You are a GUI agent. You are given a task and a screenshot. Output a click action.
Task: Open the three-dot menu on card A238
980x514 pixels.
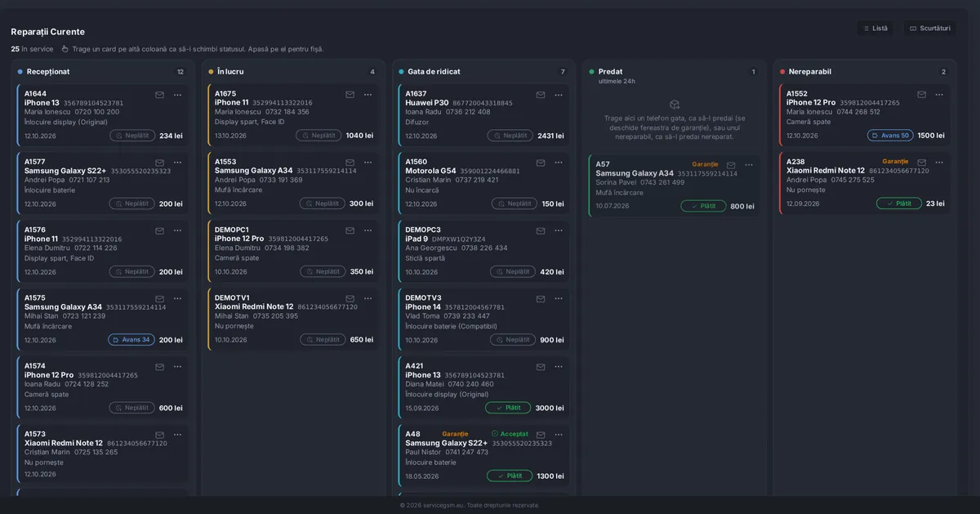939,163
